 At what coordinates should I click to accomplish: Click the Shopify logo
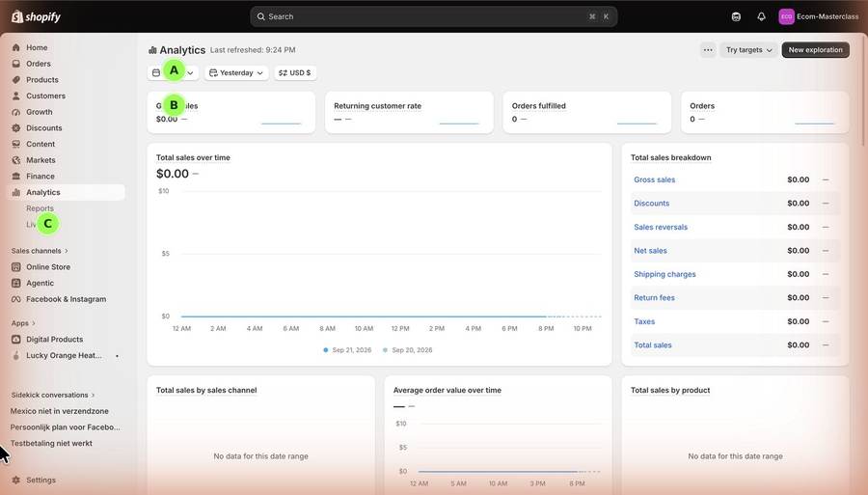pyautogui.click(x=36, y=16)
